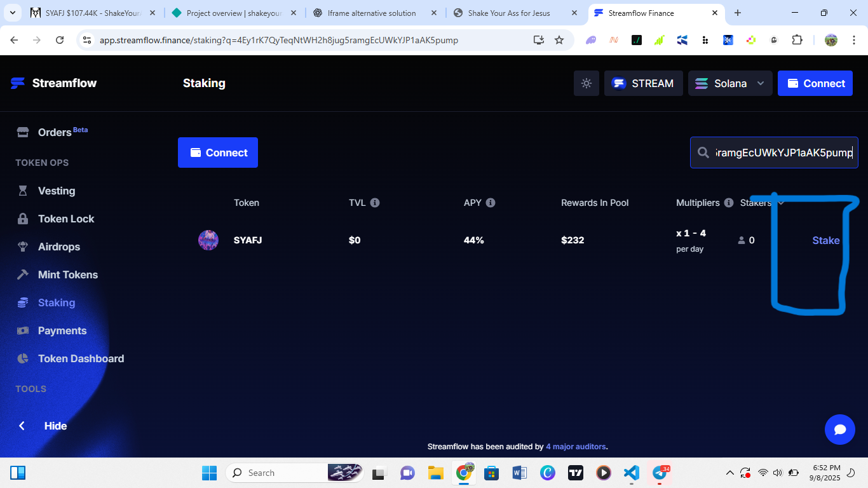Open Token Lock in sidebar
Screen dimensions: 868x488
pos(65,219)
